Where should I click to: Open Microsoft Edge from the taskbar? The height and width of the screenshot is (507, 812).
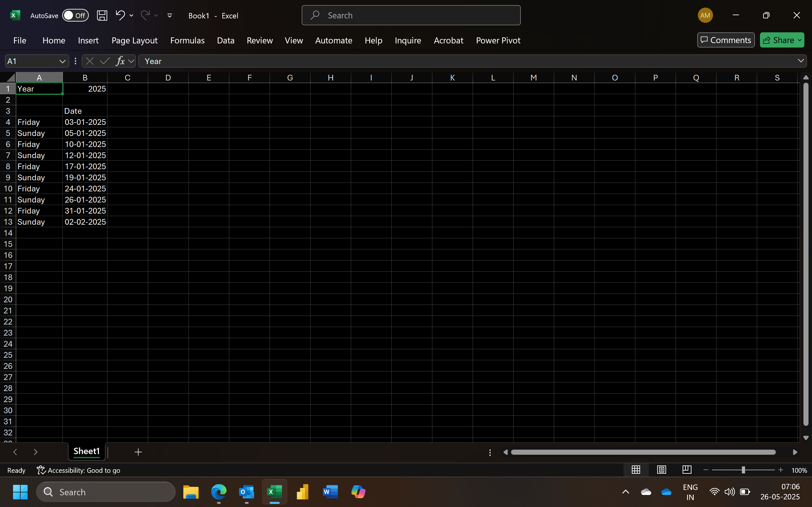coord(219,492)
